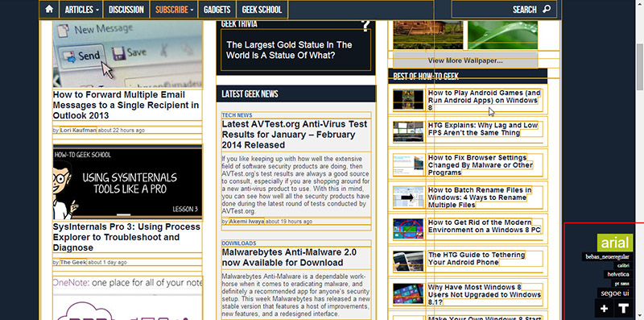This screenshot has width=644, height=320.
Task: Select the calibri font tag
Action: pos(623,266)
